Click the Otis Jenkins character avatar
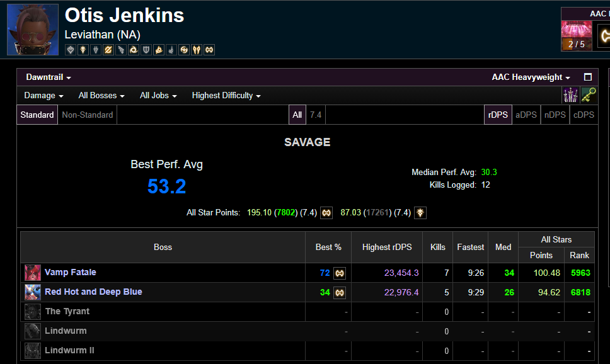The height and width of the screenshot is (364, 610). (x=33, y=30)
